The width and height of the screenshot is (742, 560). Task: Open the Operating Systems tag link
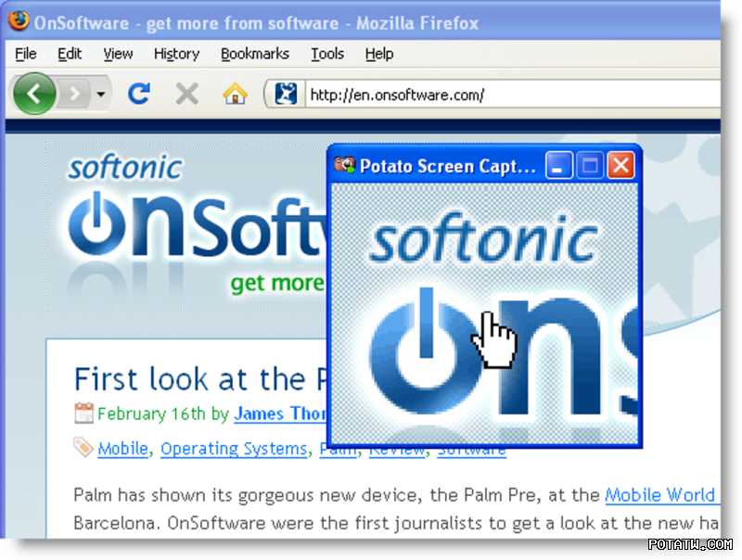pyautogui.click(x=233, y=449)
